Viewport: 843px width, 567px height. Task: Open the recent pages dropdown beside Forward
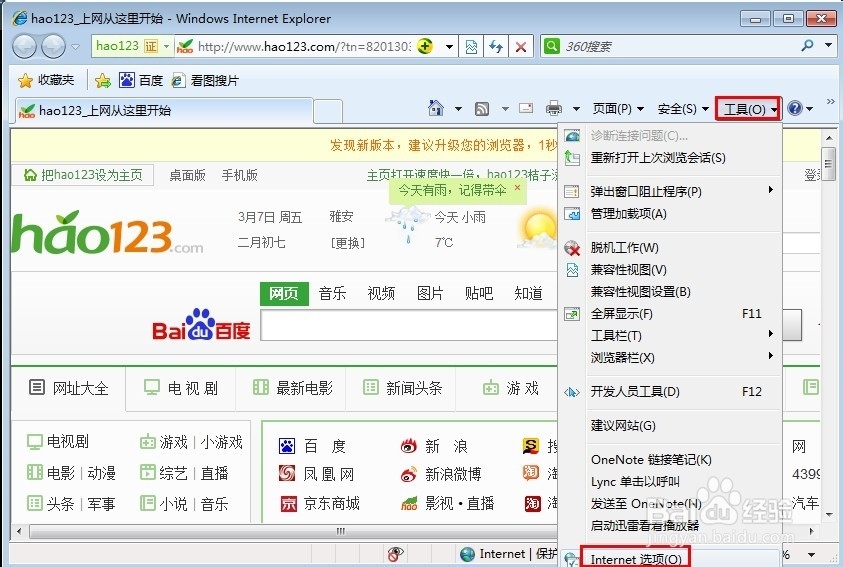[76, 47]
